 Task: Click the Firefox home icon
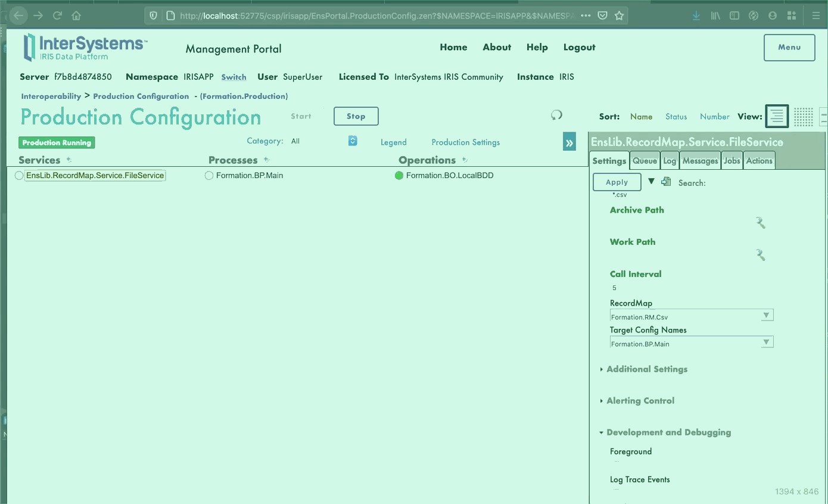click(x=76, y=15)
